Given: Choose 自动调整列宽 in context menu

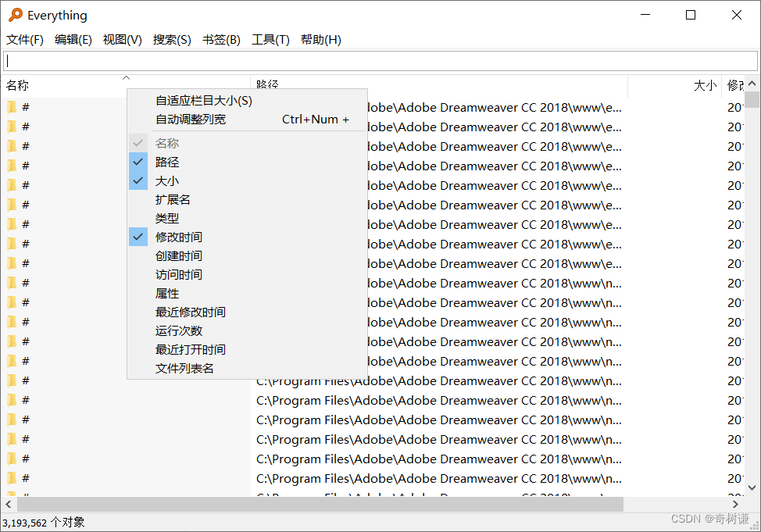Looking at the screenshot, I should (x=247, y=120).
